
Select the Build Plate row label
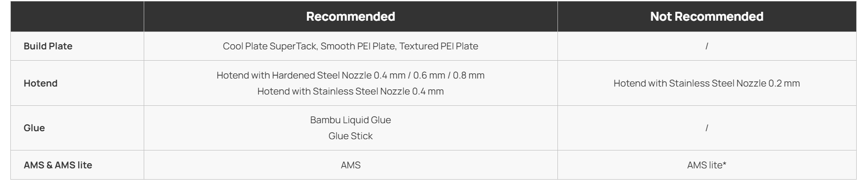[48, 46]
